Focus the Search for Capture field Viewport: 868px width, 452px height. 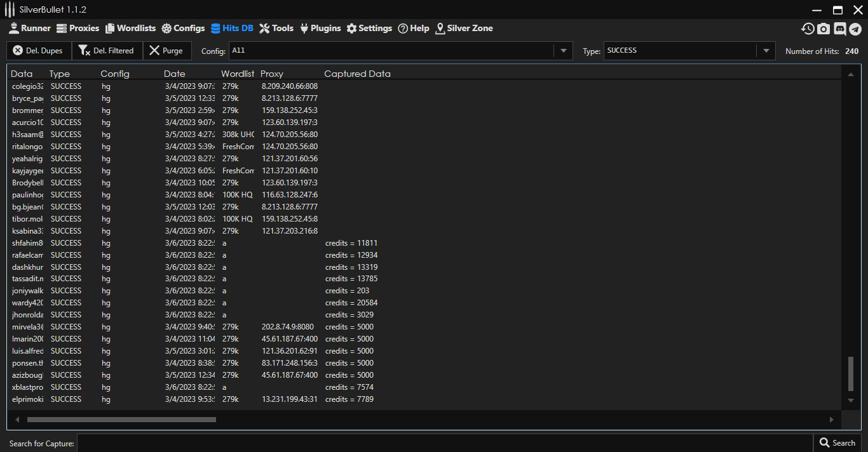445,443
